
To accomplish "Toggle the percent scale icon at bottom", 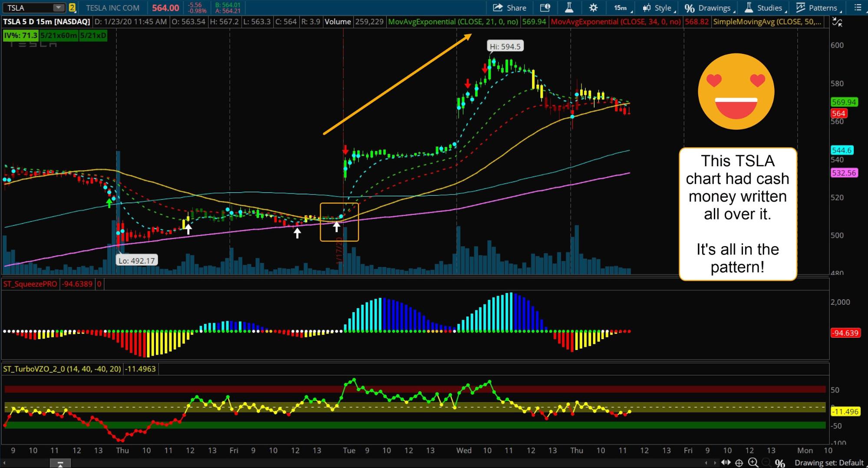I will click(780, 463).
